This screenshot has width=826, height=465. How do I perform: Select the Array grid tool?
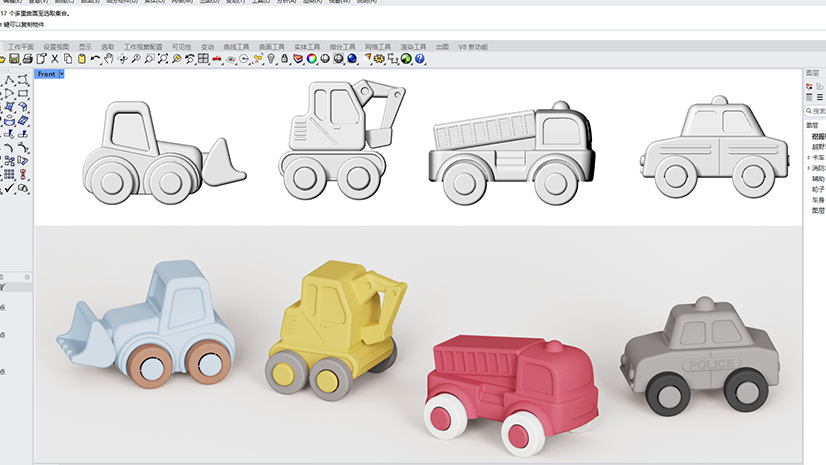coord(9,174)
